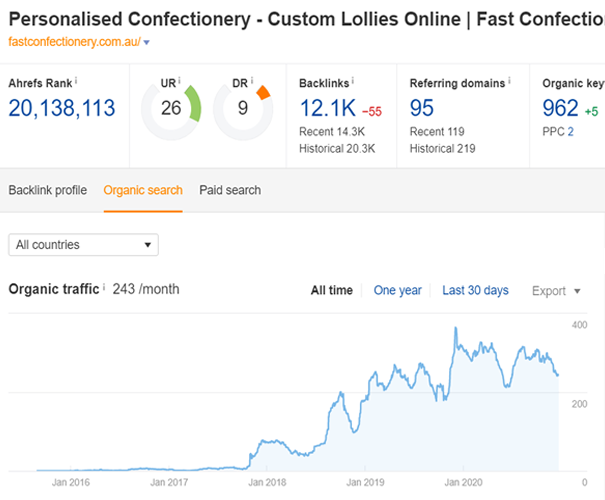Click the Jan 2017 axis label
The width and height of the screenshot is (605, 500).
coord(169,482)
